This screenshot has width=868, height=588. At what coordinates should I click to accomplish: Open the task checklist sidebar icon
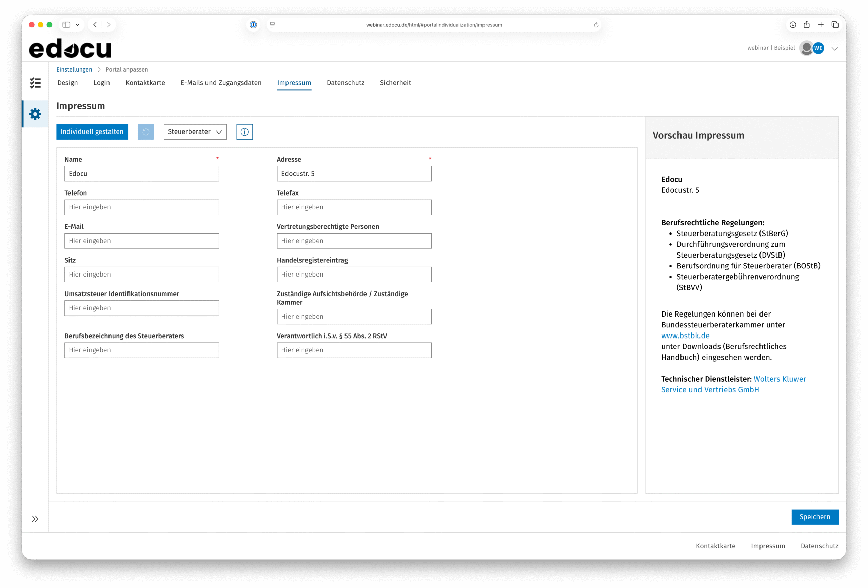click(x=35, y=83)
